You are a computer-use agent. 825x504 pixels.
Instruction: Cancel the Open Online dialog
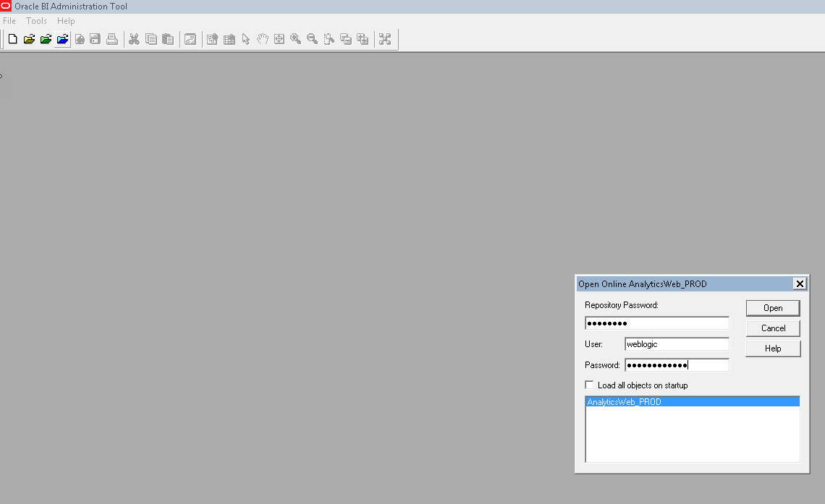(x=772, y=328)
